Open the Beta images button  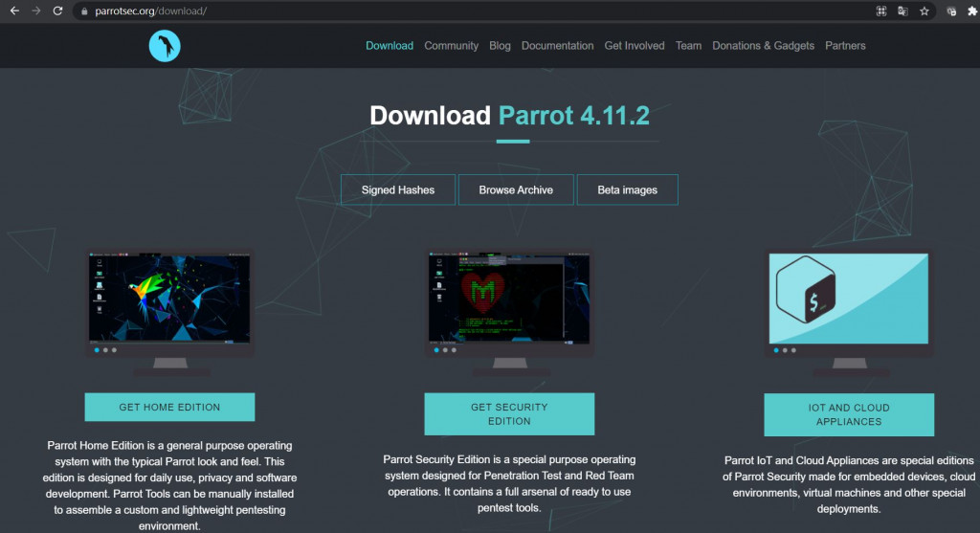pyautogui.click(x=628, y=190)
